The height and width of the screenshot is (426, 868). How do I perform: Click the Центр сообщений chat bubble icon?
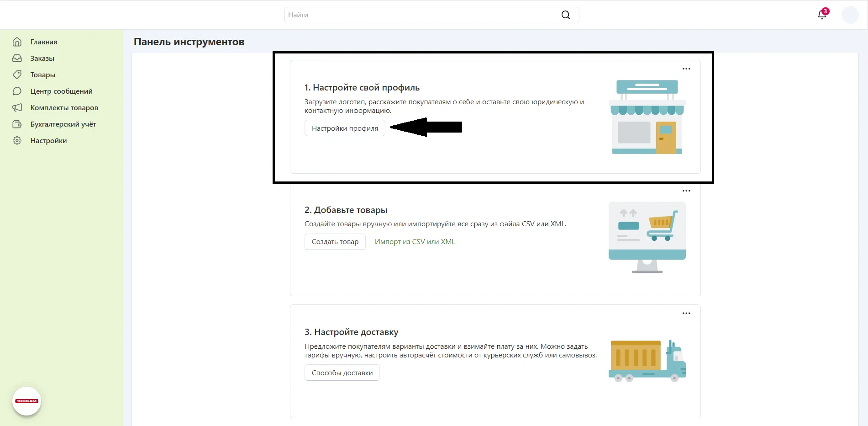click(17, 91)
